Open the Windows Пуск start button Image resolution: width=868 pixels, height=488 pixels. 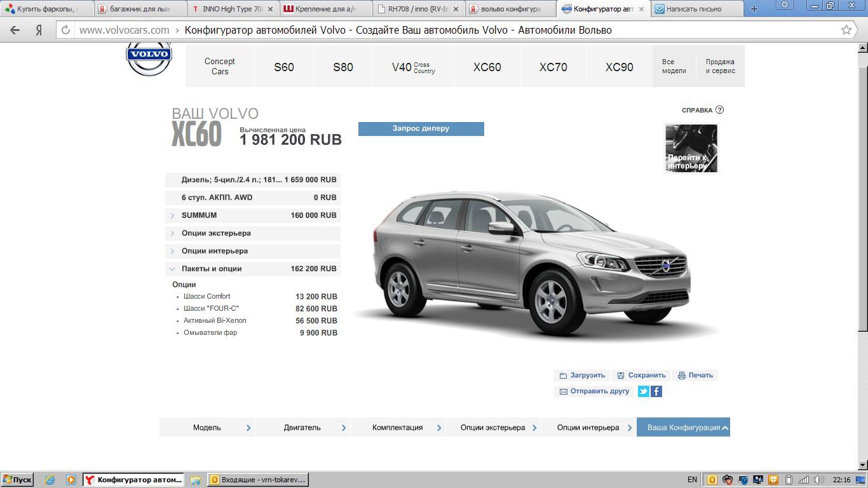(17, 480)
